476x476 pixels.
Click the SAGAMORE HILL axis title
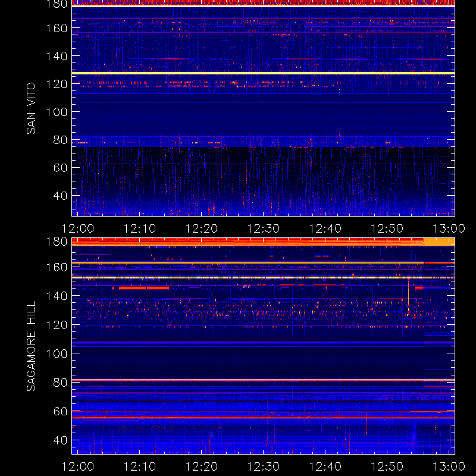[31, 346]
